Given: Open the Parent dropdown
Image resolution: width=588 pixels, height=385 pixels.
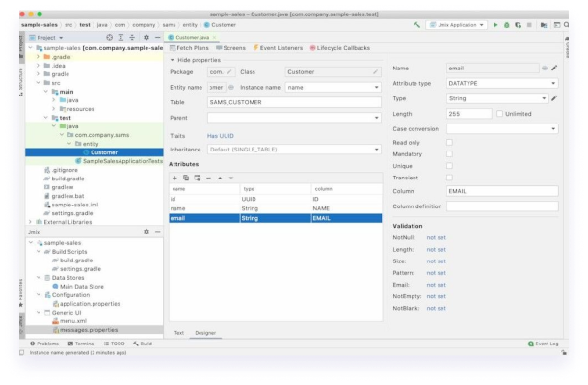Looking at the screenshot, I should tap(294, 118).
